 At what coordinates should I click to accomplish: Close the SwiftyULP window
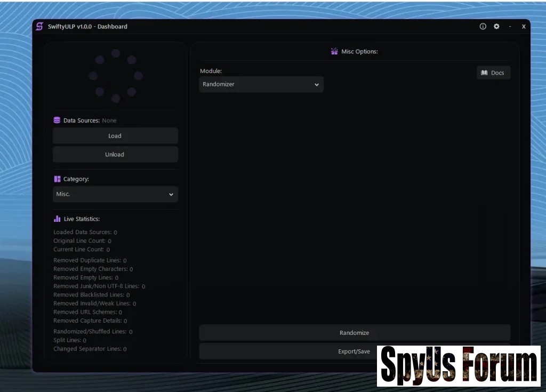pyautogui.click(x=524, y=27)
